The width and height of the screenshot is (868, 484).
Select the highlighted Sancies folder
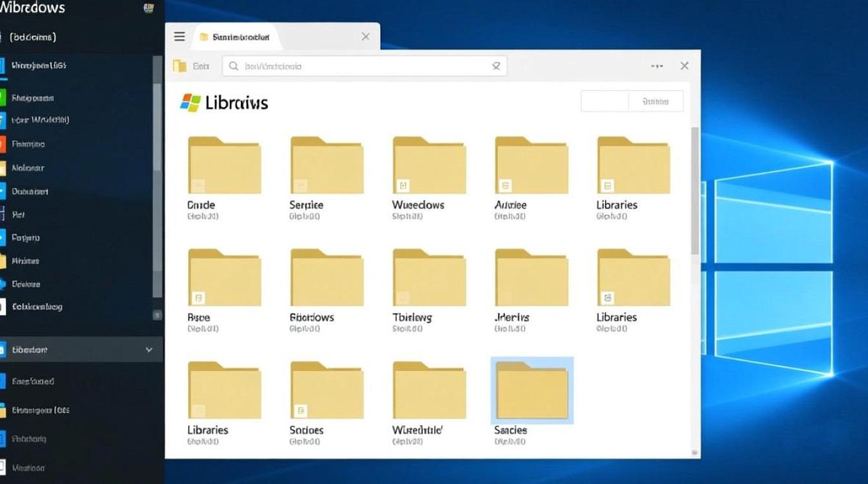pos(532,391)
